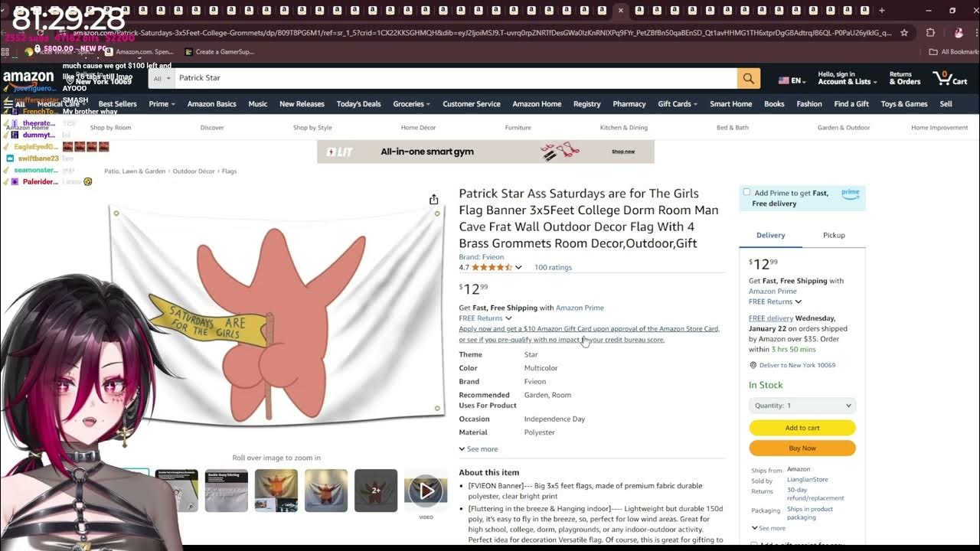
Task: Select the 2+ more images thumbnail
Action: [x=376, y=491]
